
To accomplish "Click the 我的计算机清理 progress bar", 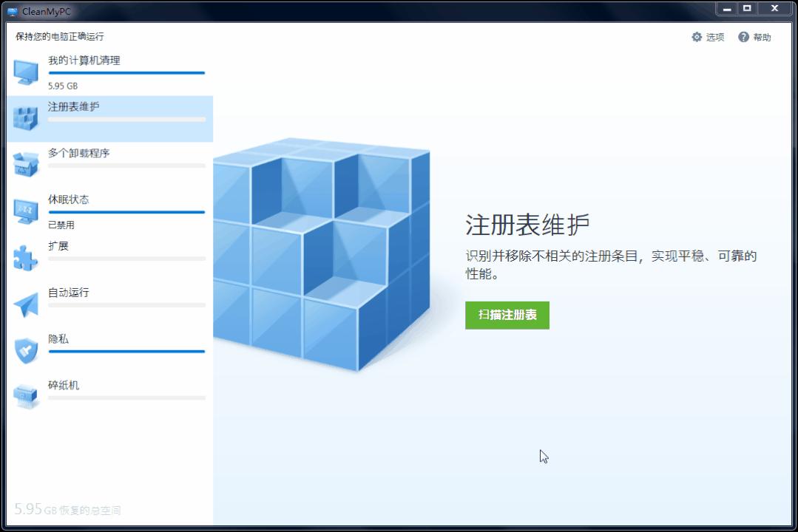I will tap(126, 72).
